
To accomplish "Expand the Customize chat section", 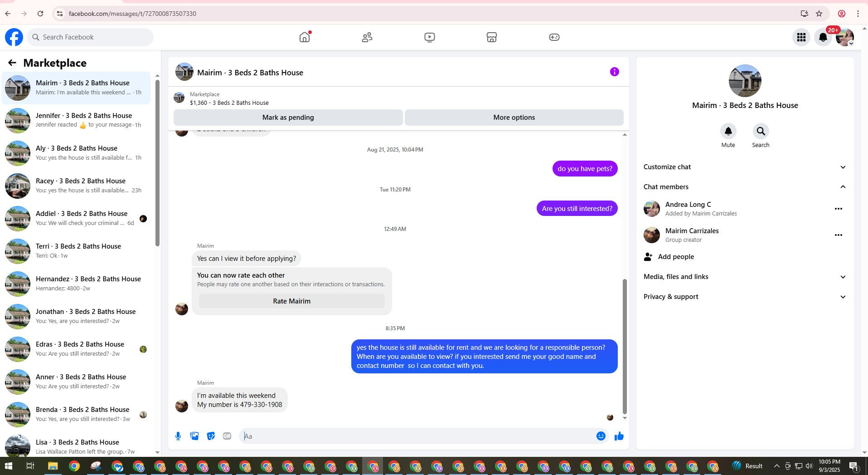I will pyautogui.click(x=745, y=167).
